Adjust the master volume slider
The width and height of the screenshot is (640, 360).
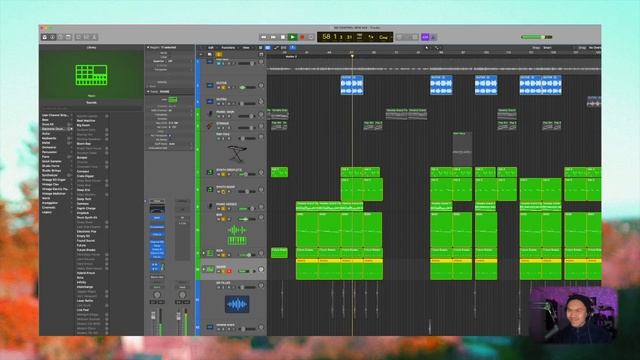tap(536, 37)
